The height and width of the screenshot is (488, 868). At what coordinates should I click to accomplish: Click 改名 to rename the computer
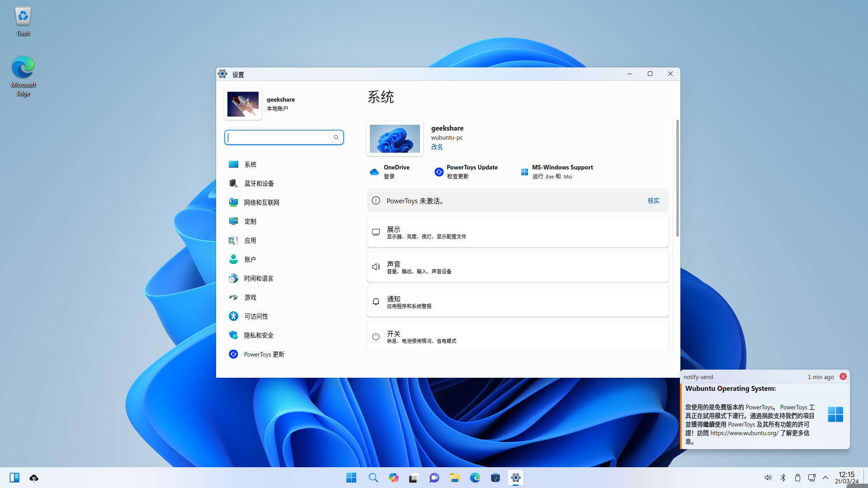[x=437, y=147]
